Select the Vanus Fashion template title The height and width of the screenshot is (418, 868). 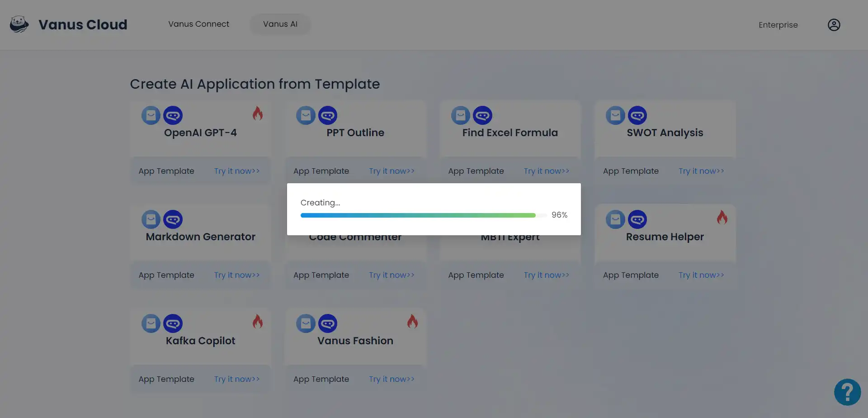click(x=355, y=341)
